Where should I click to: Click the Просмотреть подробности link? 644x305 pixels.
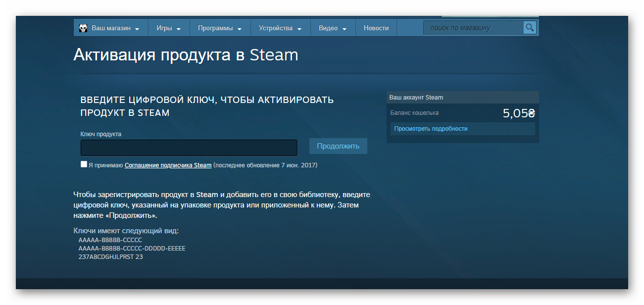[431, 129]
